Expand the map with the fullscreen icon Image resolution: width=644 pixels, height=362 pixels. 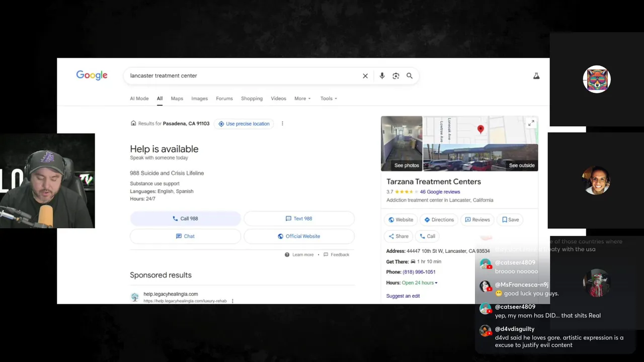pyautogui.click(x=531, y=123)
